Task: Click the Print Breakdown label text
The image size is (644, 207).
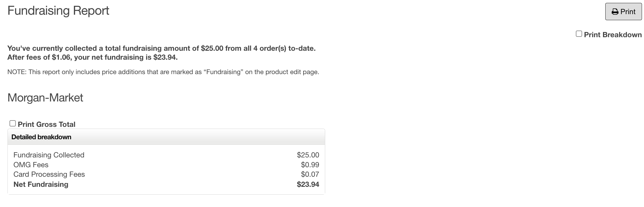Action: point(613,35)
